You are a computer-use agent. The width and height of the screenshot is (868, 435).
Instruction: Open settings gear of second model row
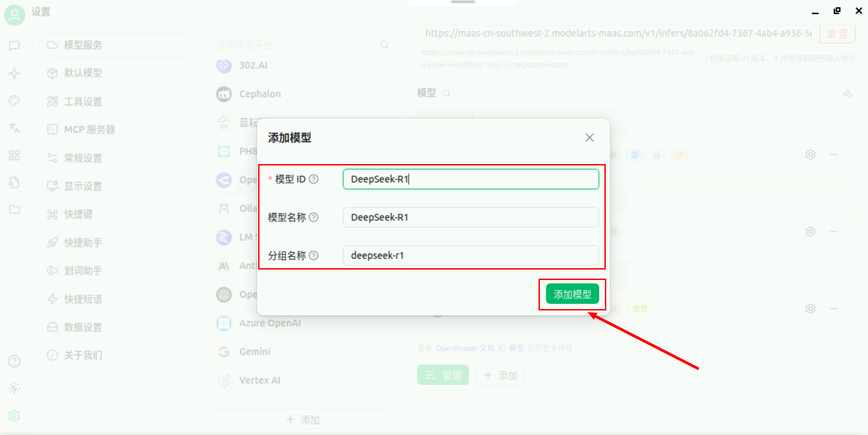pos(810,231)
